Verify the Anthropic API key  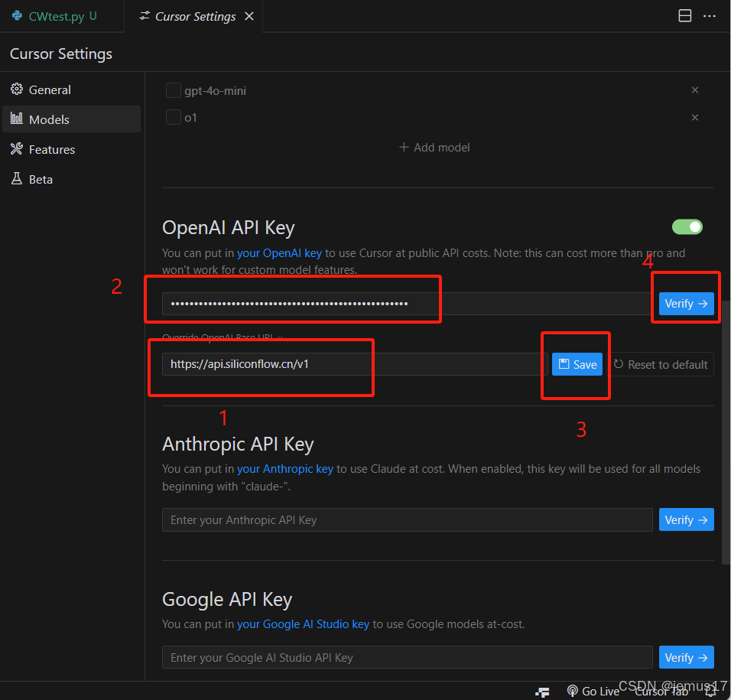pyautogui.click(x=686, y=519)
